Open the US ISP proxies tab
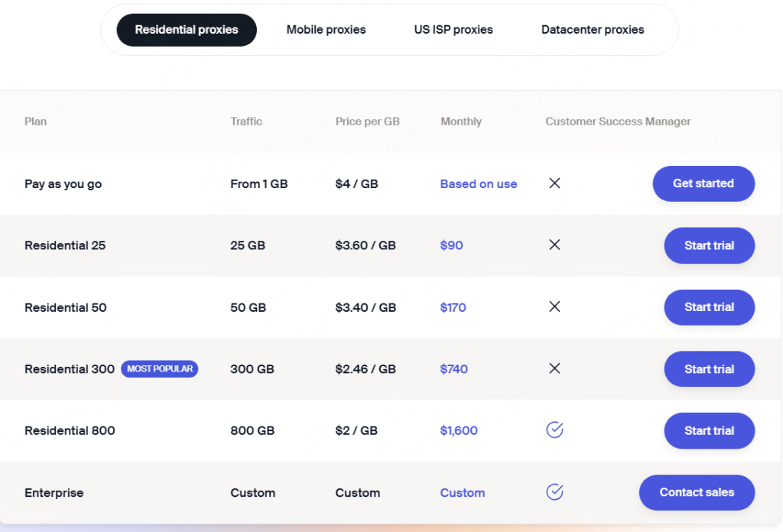 (x=453, y=30)
